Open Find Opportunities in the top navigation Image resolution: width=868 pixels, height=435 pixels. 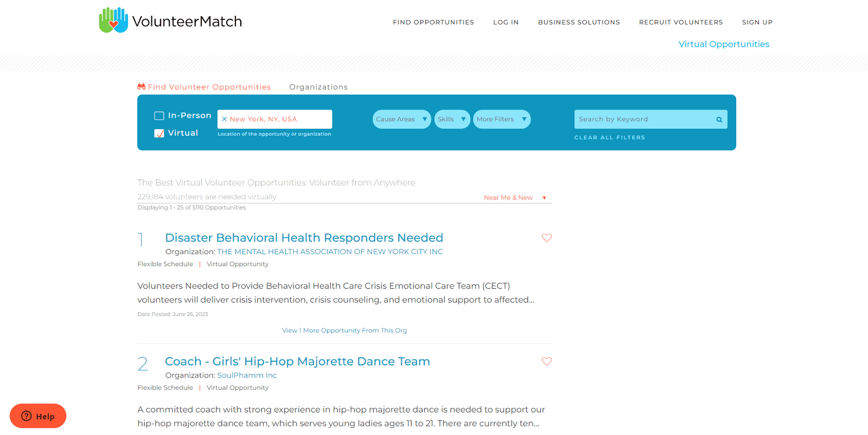click(433, 22)
